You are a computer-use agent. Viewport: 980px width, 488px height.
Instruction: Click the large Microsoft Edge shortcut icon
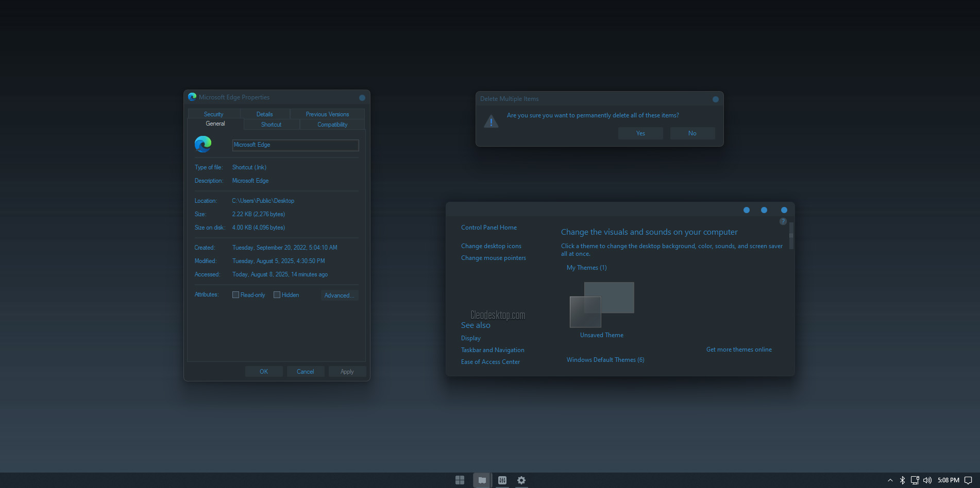pyautogui.click(x=203, y=144)
